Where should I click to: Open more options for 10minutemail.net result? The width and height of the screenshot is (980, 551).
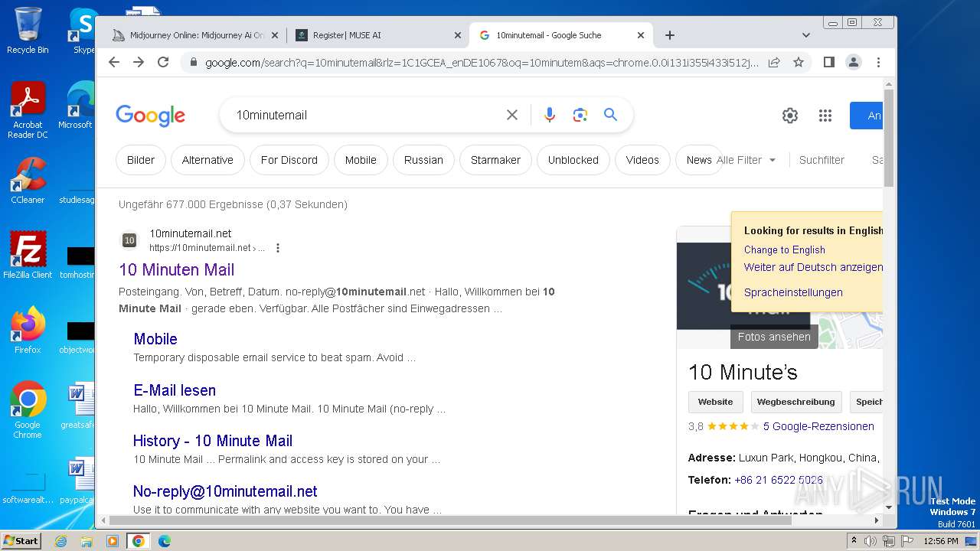[278, 248]
